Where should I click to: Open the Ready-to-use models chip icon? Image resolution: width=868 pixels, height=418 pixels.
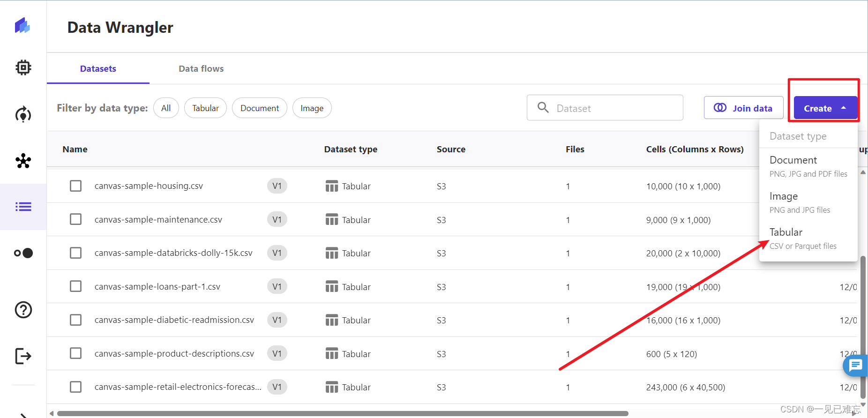click(23, 67)
